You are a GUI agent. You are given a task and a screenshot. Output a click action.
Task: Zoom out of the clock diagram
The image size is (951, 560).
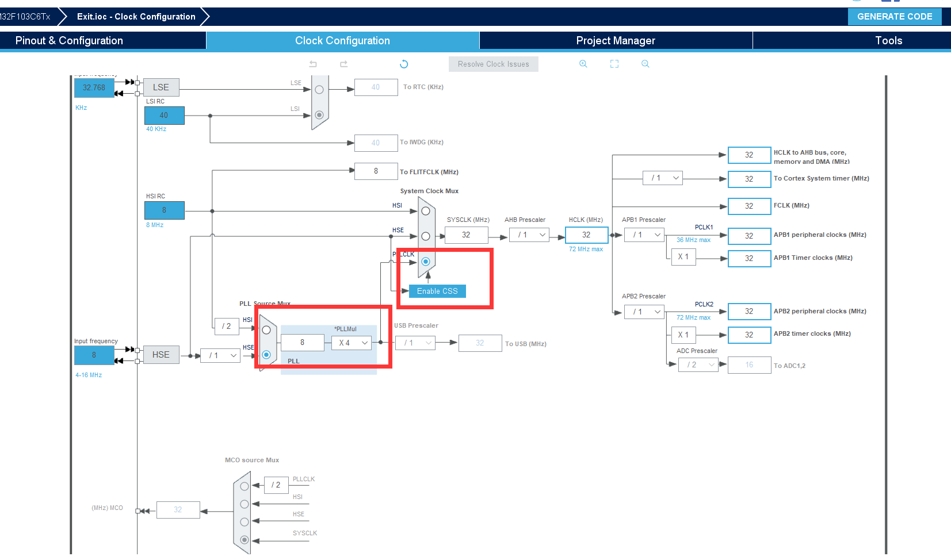tap(646, 64)
